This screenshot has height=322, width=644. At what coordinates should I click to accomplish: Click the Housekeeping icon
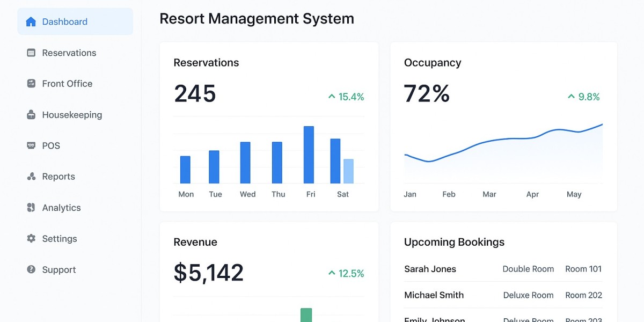point(31,115)
